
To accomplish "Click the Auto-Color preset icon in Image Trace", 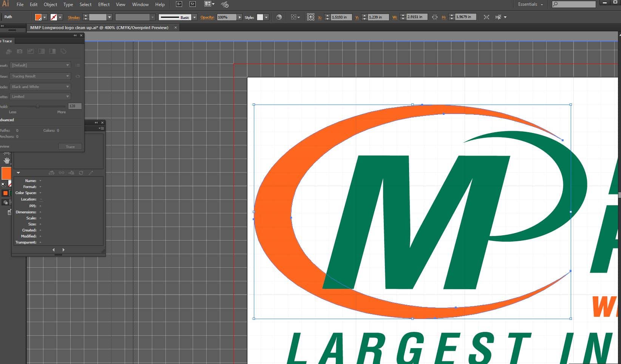I will 9,51.
